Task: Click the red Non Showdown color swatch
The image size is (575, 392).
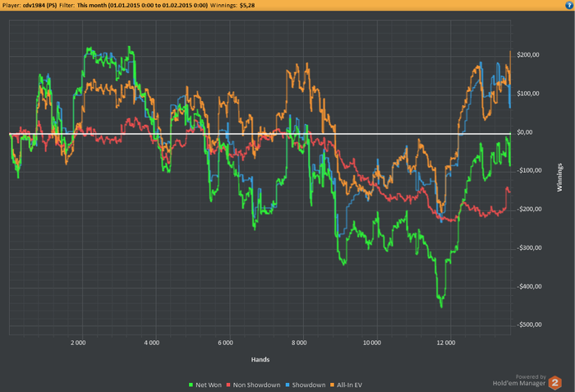Action: pos(228,385)
